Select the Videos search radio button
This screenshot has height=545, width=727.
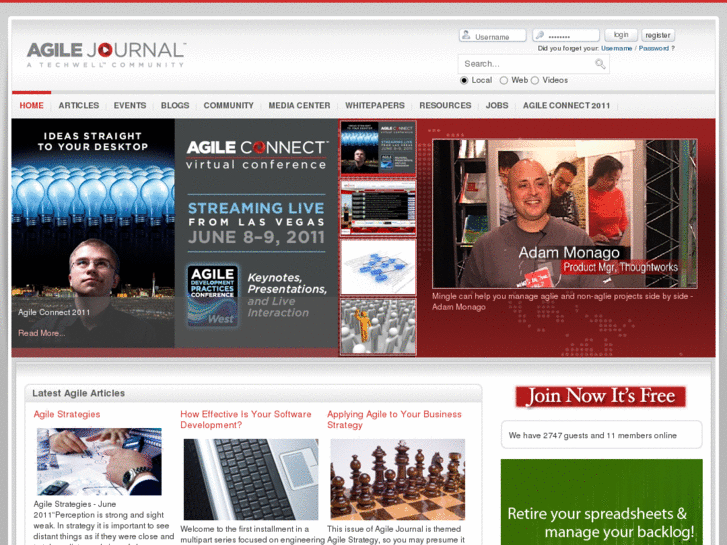click(x=535, y=80)
